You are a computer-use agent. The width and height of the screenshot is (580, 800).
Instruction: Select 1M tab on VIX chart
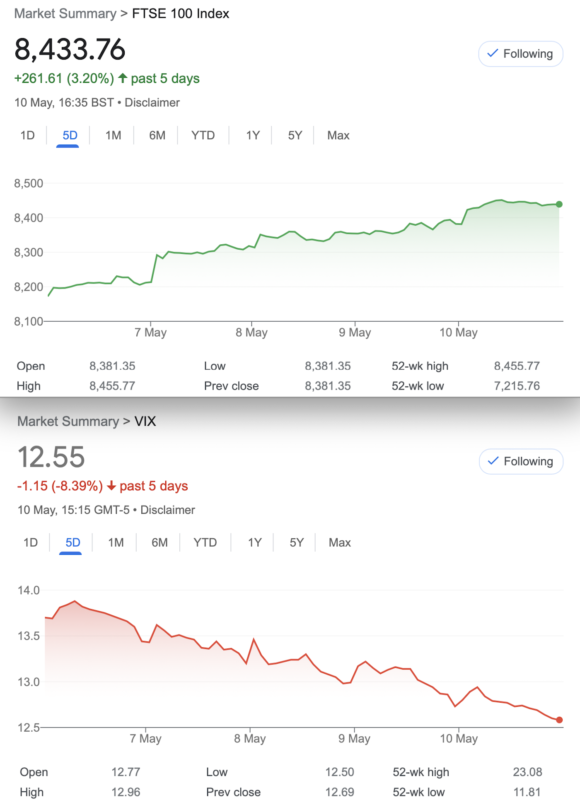tap(116, 542)
